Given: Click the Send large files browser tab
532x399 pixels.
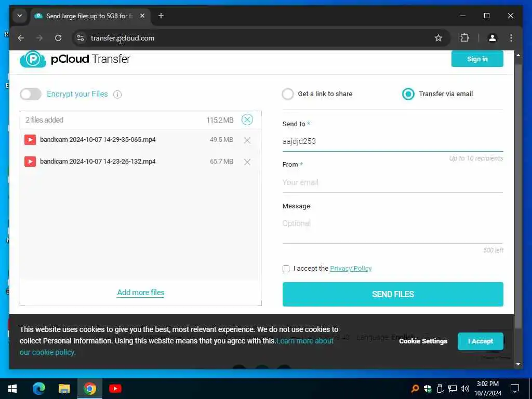Looking at the screenshot, I should click(x=91, y=16).
